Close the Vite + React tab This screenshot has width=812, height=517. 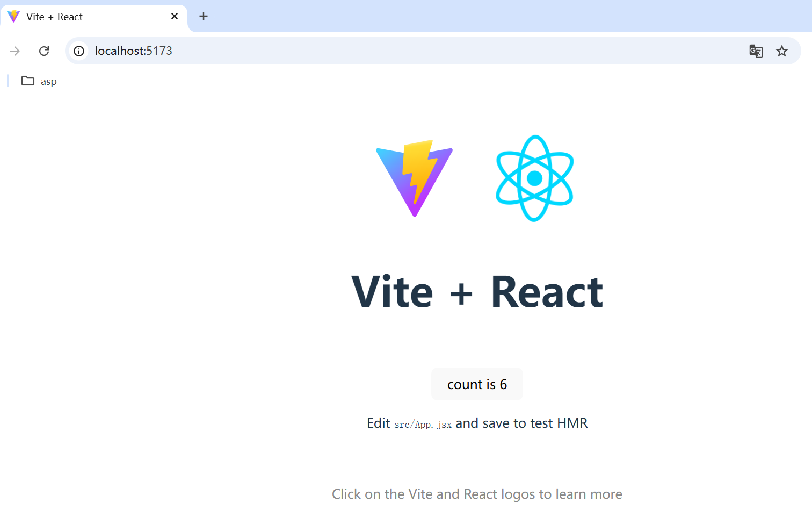tap(175, 16)
